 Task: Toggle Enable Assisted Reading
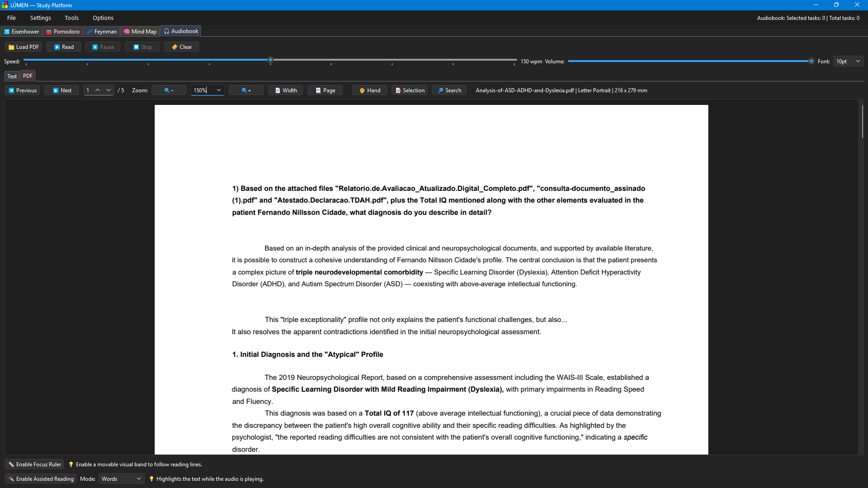coord(41,479)
